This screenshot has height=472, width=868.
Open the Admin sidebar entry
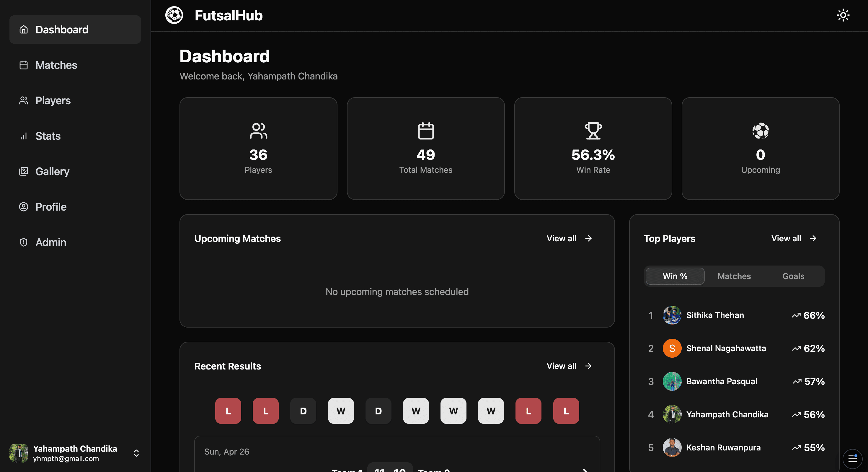[x=75, y=242]
